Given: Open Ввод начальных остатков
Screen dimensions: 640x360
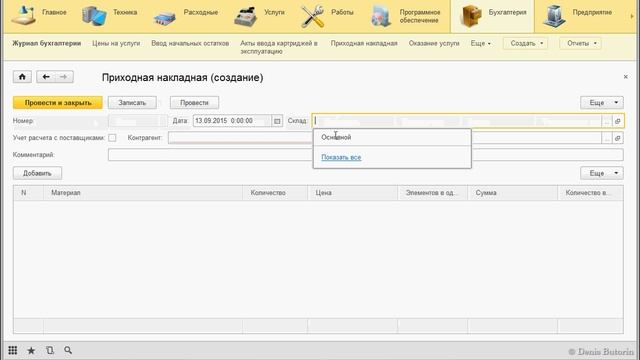Looking at the screenshot, I should tap(190, 43).
